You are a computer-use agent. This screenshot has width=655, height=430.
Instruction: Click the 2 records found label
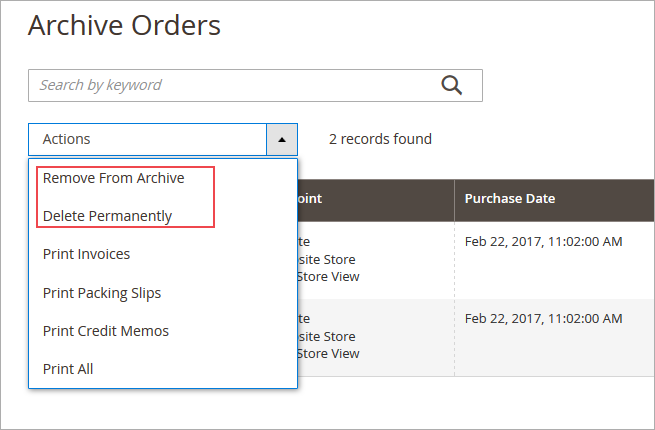(380, 139)
